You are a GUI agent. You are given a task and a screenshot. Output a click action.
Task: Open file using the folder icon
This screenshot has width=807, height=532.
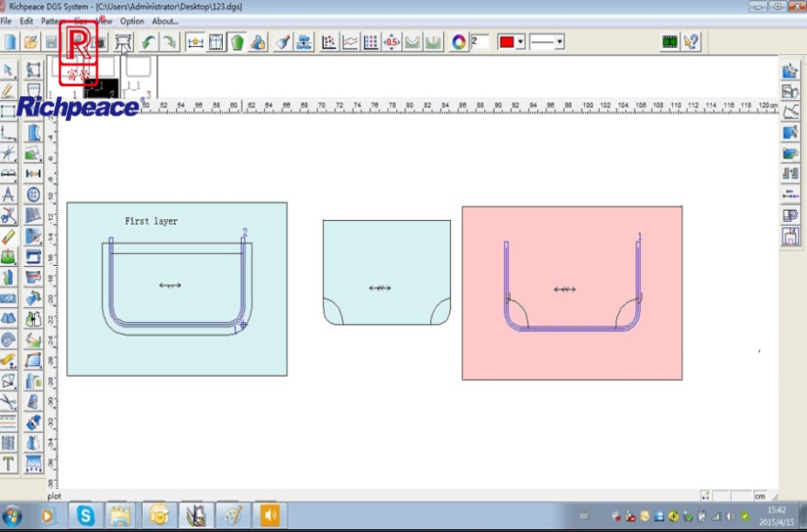pos(31,42)
